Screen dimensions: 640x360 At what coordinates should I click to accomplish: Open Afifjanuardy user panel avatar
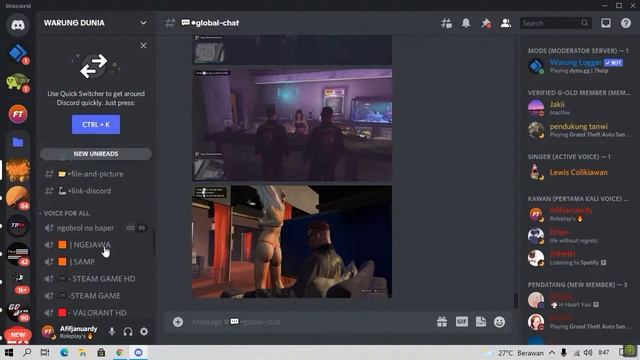pos(48,331)
